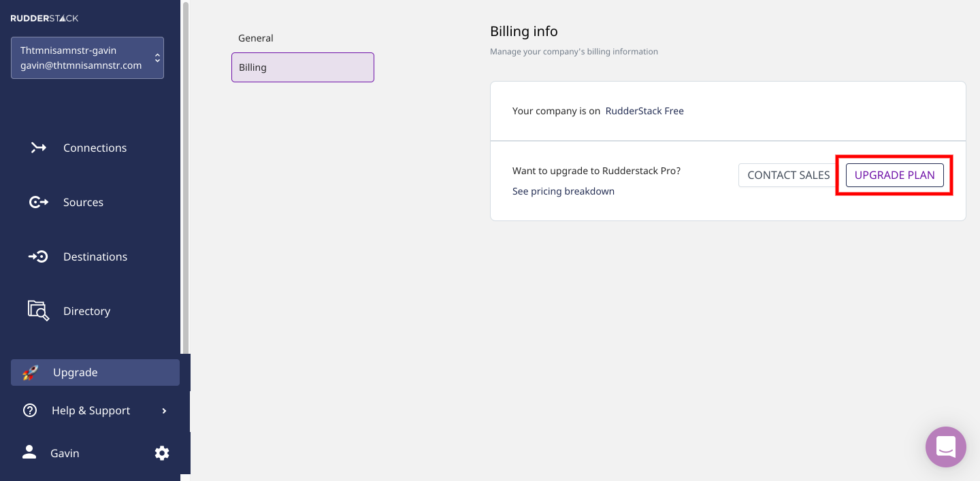Open Connections from the sidebar

coord(95,148)
